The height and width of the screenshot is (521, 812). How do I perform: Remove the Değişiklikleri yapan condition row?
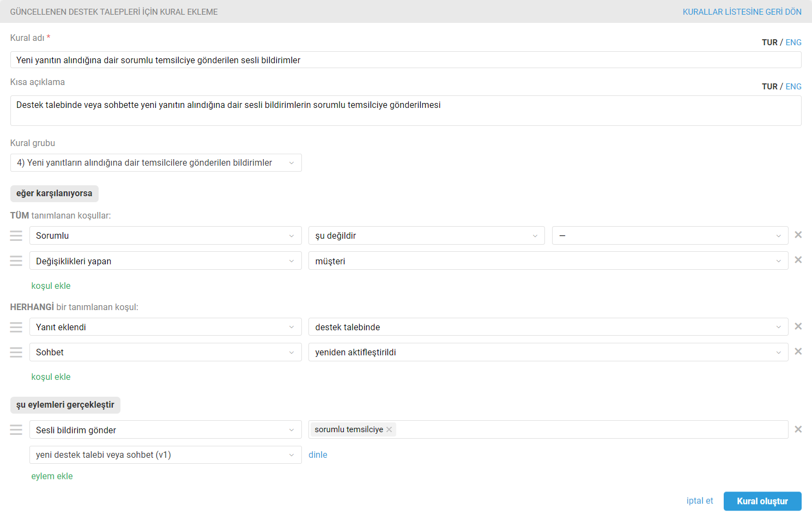click(798, 260)
